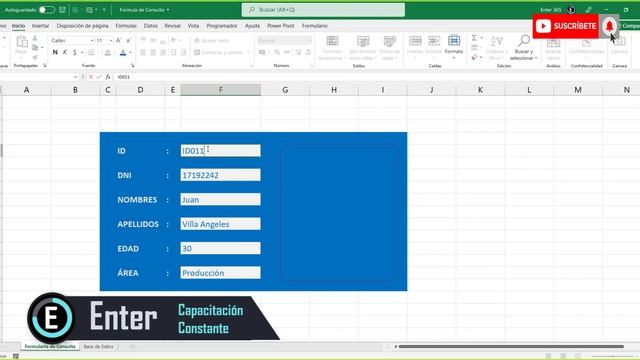
Task: Open the Datos ribbon tab
Action: (151, 26)
